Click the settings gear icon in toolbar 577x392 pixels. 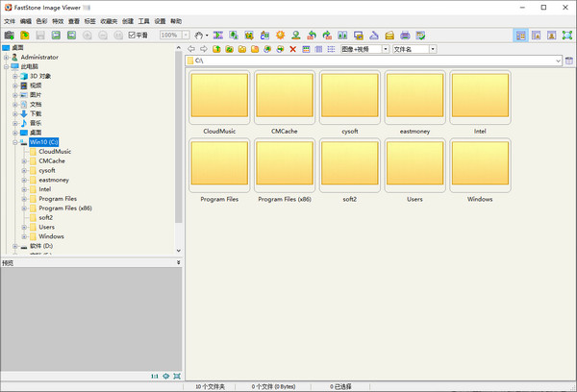pyautogui.click(x=281, y=36)
